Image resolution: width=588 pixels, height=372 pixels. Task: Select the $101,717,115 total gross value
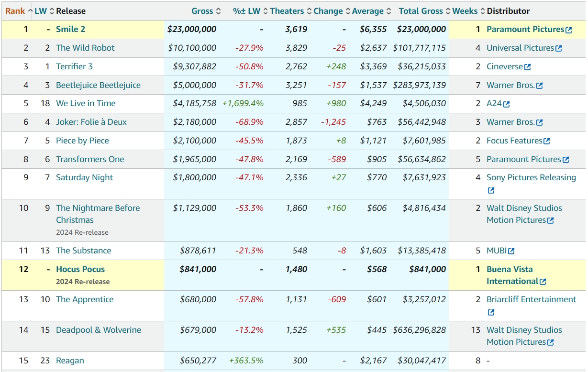tap(419, 48)
